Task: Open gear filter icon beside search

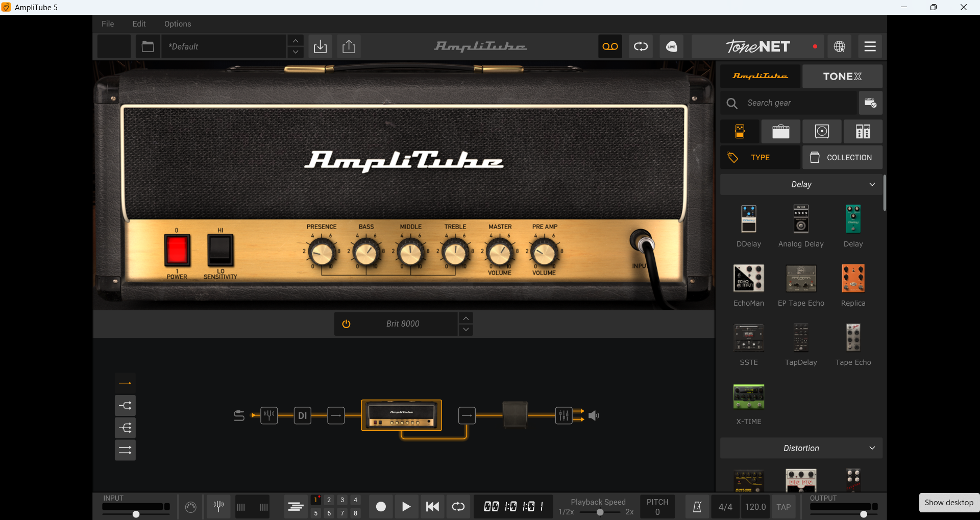Action: point(870,103)
